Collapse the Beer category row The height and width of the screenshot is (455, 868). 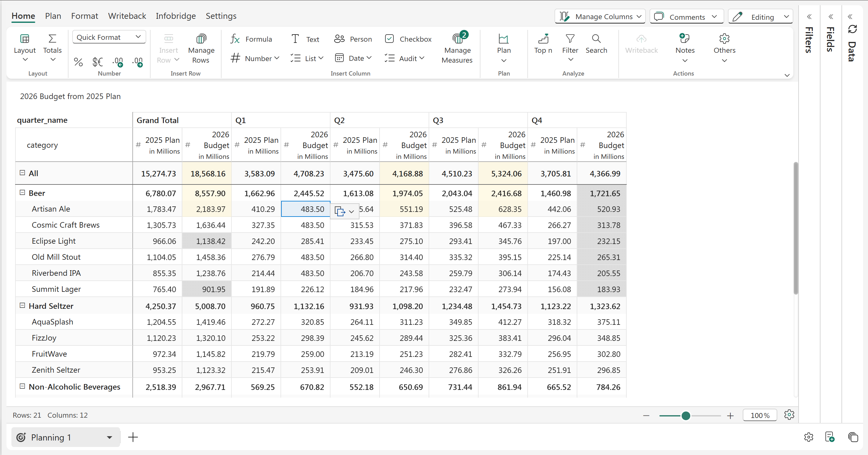pyautogui.click(x=22, y=193)
